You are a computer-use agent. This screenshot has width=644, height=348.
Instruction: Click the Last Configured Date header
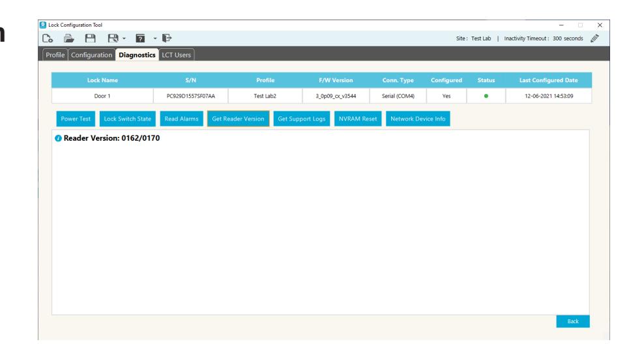(548, 80)
